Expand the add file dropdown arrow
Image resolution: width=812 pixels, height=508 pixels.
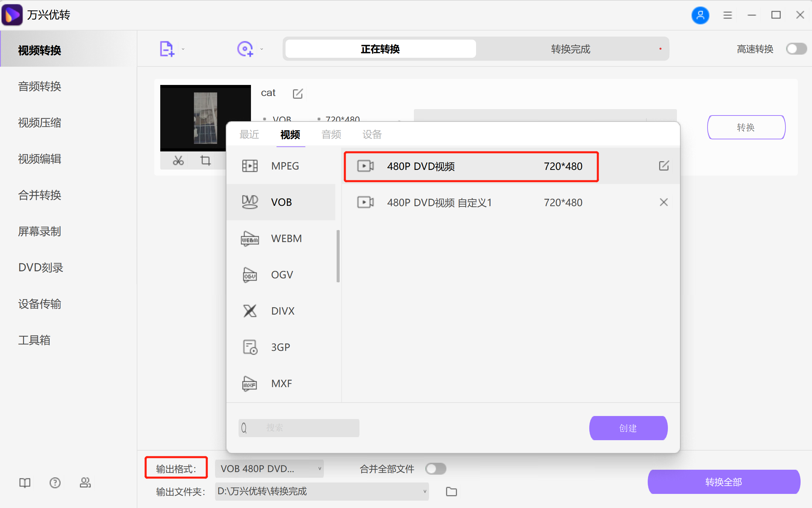point(183,49)
